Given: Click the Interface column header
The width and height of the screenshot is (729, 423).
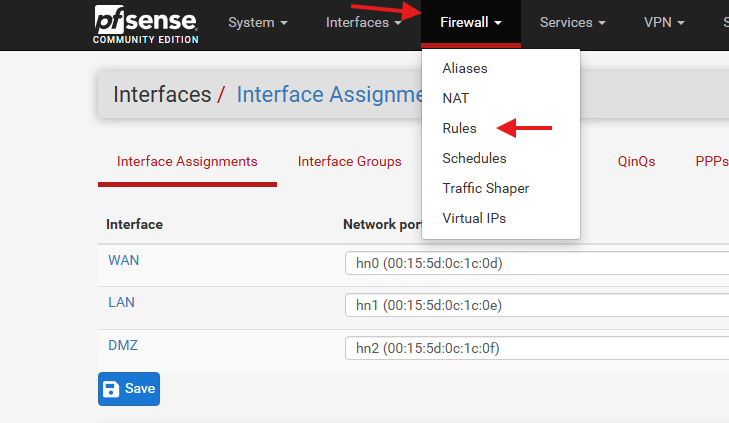Looking at the screenshot, I should click(134, 225).
